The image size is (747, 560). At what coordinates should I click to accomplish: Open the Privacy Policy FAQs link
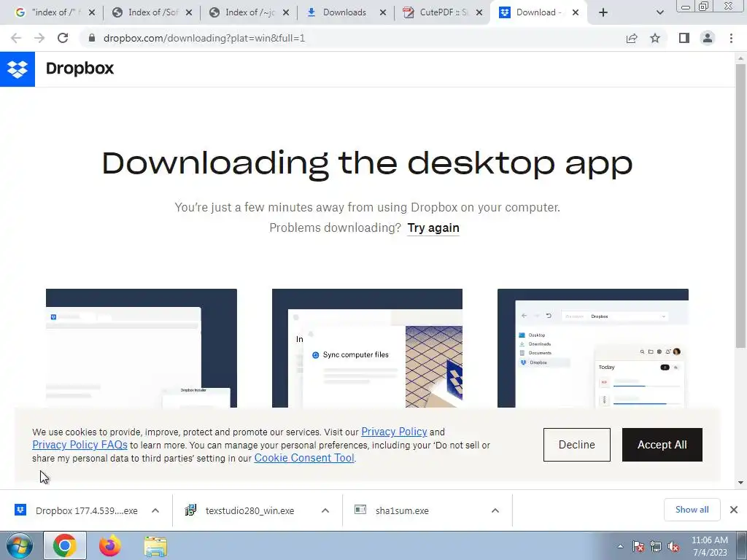tap(80, 445)
